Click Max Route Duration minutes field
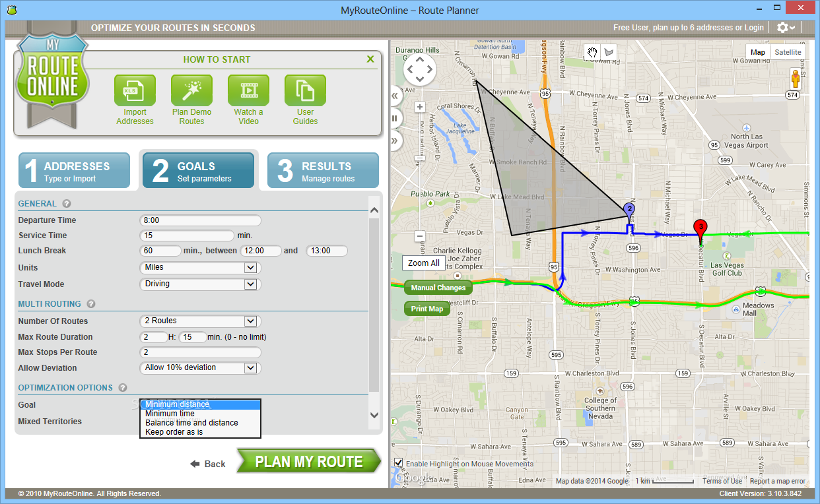 (x=193, y=337)
